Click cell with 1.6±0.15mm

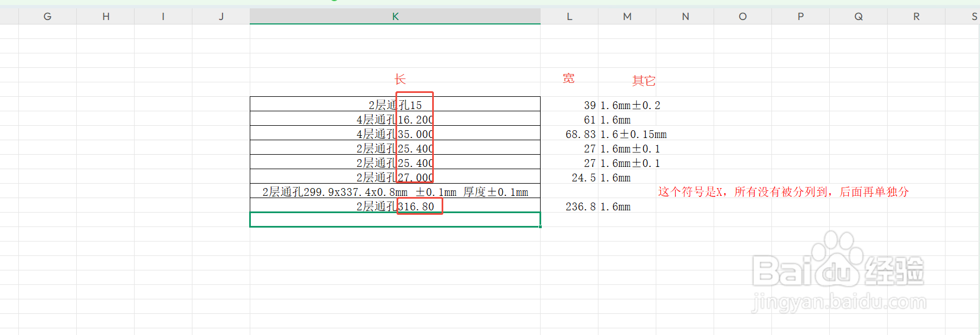[633, 134]
